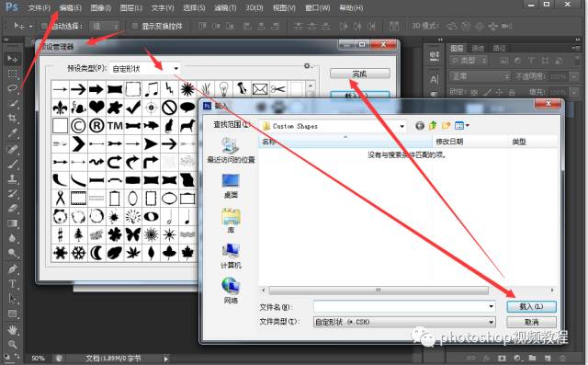Select the Hand tool
Viewport: 588px width, 365px height.
pos(12,330)
